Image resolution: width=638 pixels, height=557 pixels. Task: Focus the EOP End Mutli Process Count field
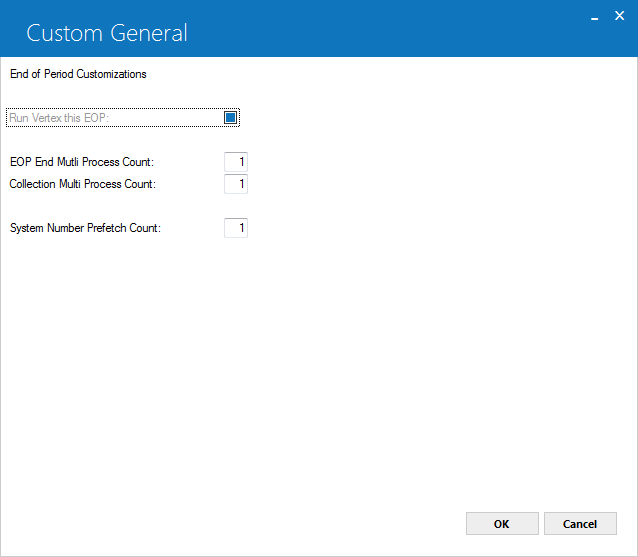tap(236, 162)
